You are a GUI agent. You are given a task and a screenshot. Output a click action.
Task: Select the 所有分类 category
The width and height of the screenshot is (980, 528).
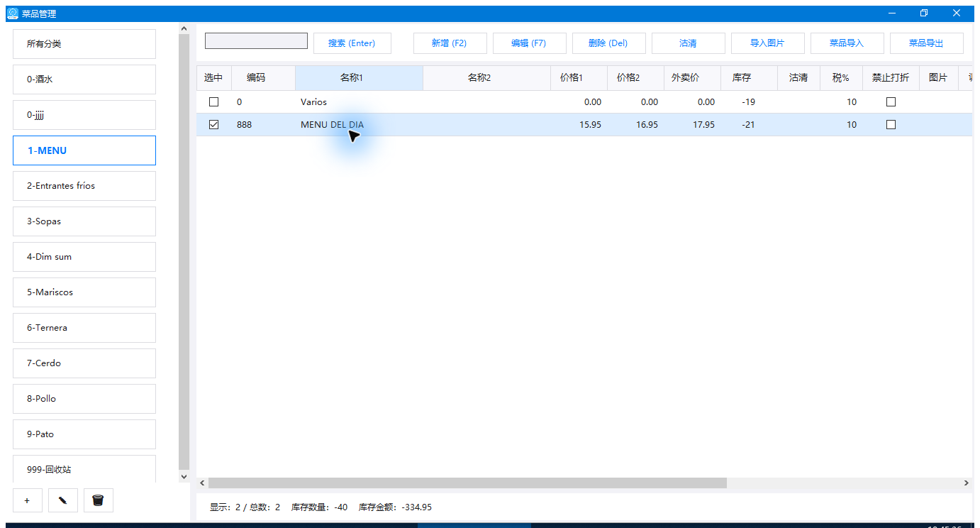[x=84, y=44]
